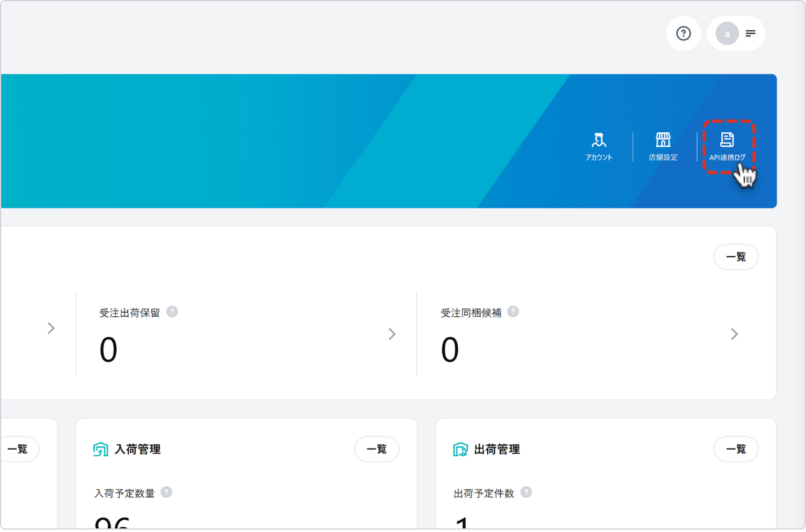
Task: Expand 受注同梱候補 with its chevron arrow
Action: [x=734, y=334]
